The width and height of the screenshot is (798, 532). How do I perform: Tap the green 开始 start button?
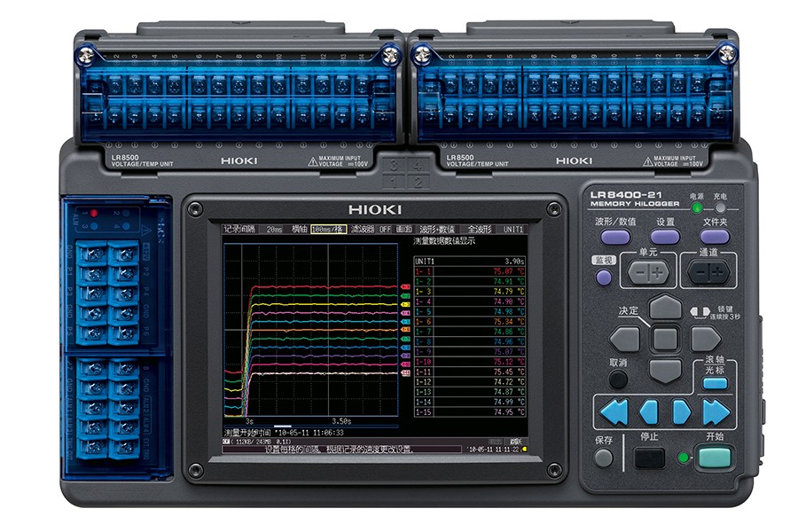pos(715,458)
